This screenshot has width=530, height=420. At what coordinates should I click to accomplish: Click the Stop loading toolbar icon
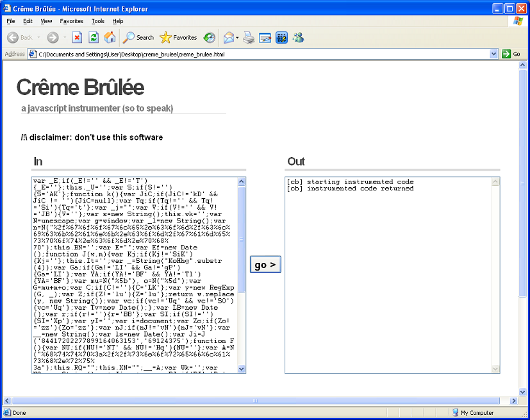coord(77,38)
